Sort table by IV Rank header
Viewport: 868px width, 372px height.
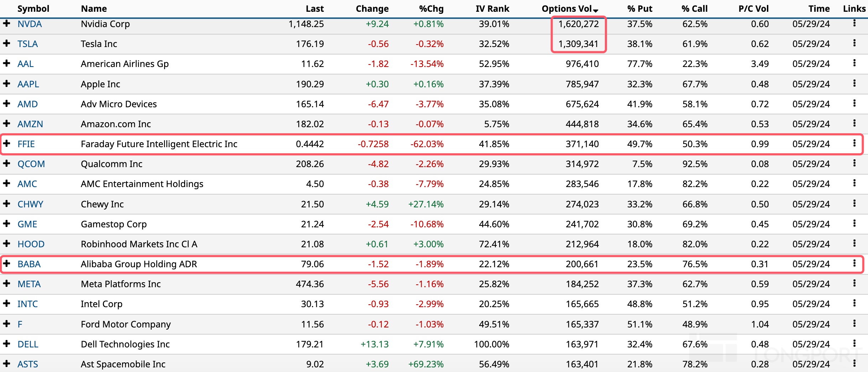click(492, 9)
